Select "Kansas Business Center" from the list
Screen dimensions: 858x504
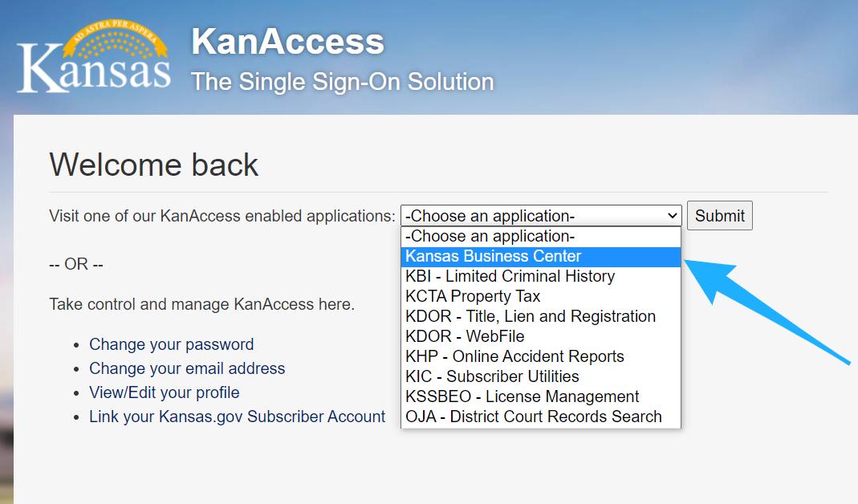493,256
